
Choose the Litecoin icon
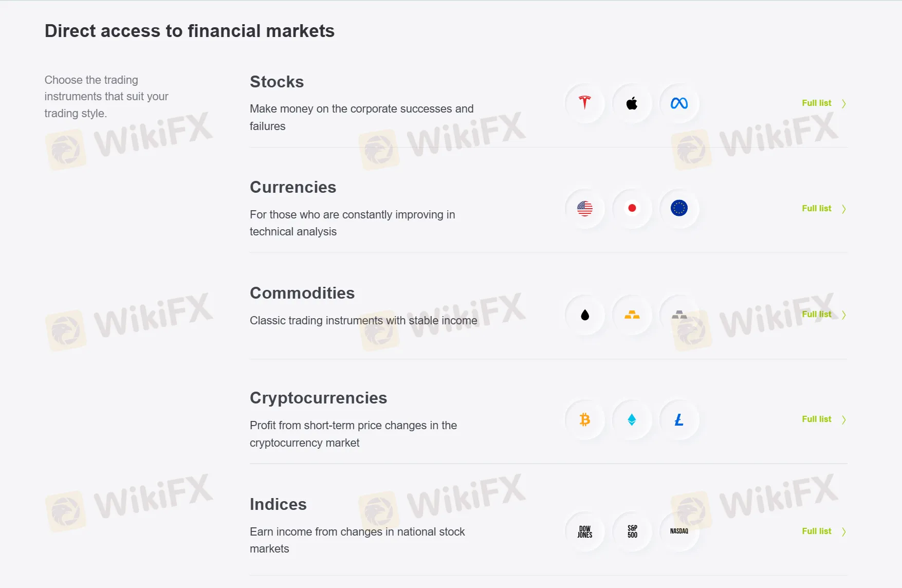point(679,420)
